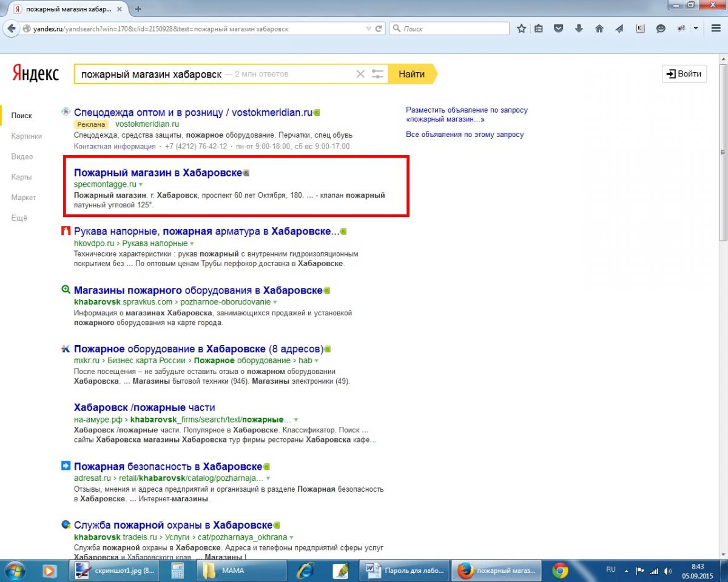Expand the hkovdpo.ru result menu arrow
Screen dimensions: 728x582
(x=192, y=243)
